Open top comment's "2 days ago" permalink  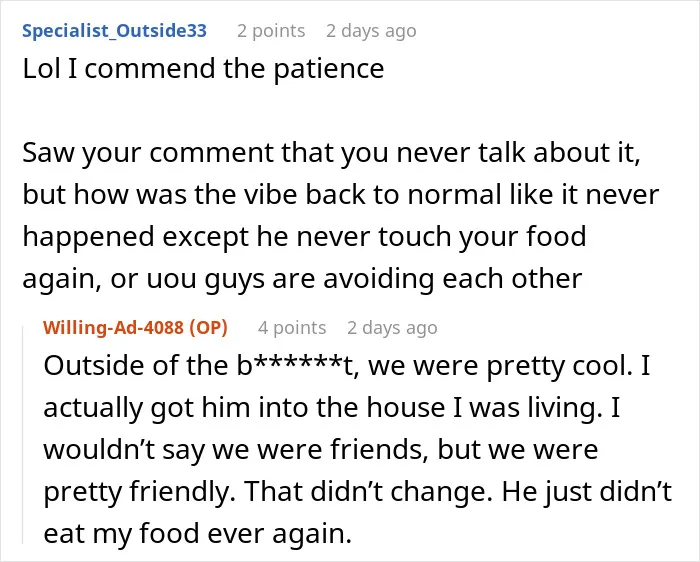(371, 31)
